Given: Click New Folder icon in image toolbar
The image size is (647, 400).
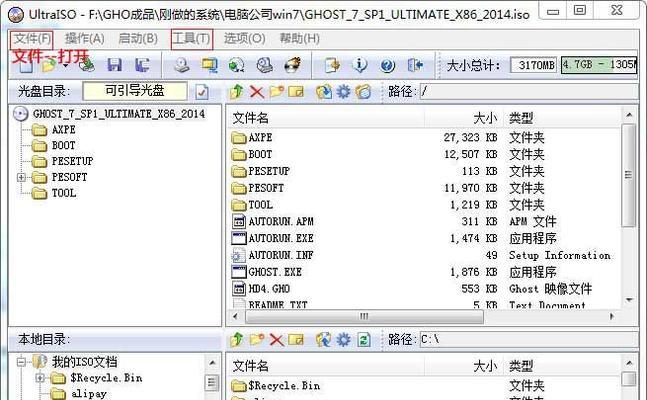Looking at the screenshot, I should click(x=276, y=91).
